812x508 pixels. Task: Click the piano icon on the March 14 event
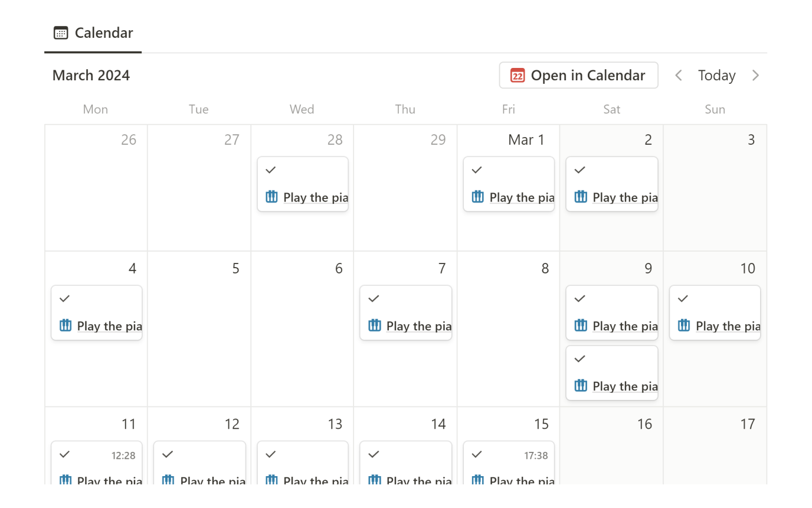[374, 481]
